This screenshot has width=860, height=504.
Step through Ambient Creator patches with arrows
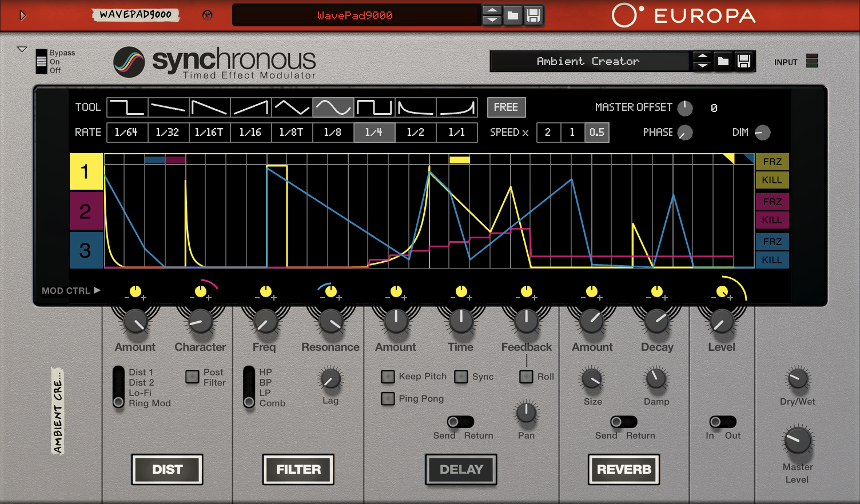702,61
